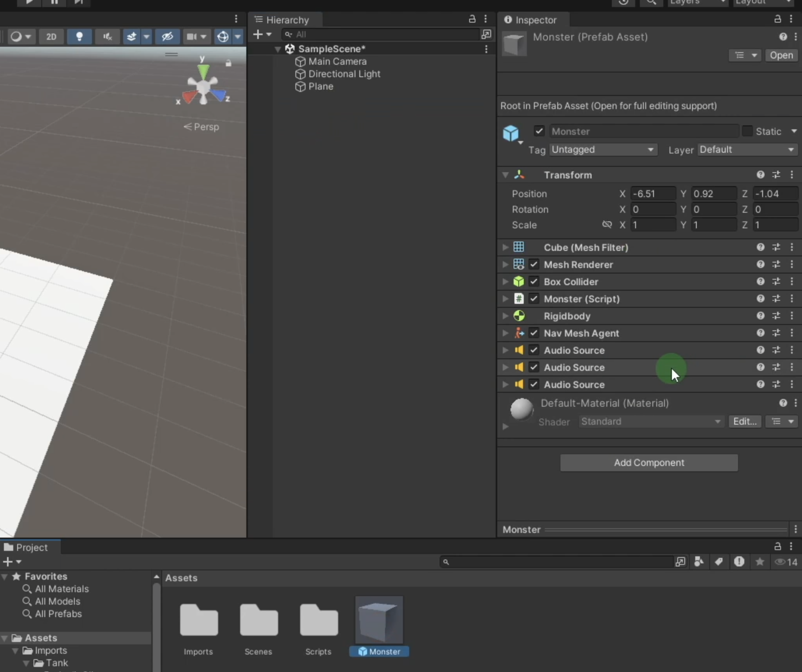Expand the Monster (Script) component
802x672 pixels.
click(x=505, y=299)
